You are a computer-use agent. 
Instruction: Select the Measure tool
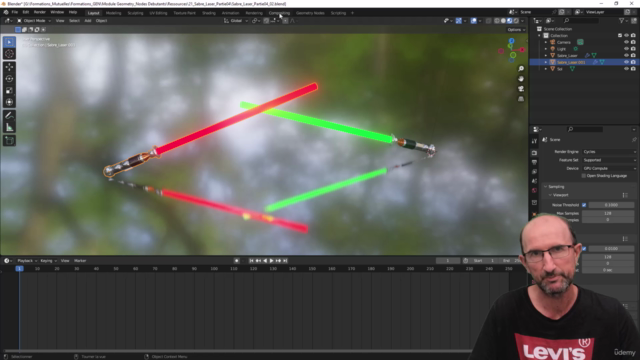[x=9, y=128]
